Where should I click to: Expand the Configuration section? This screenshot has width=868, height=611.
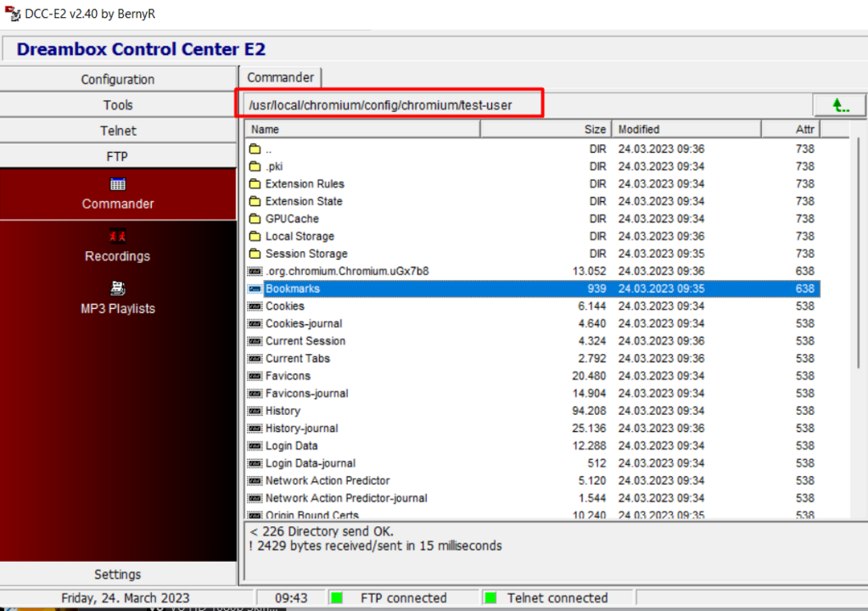coord(118,80)
